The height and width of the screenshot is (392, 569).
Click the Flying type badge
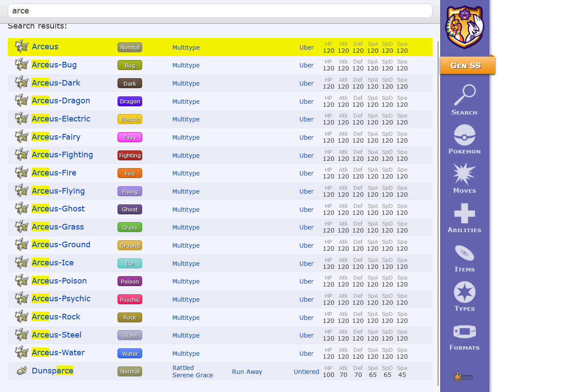click(130, 191)
